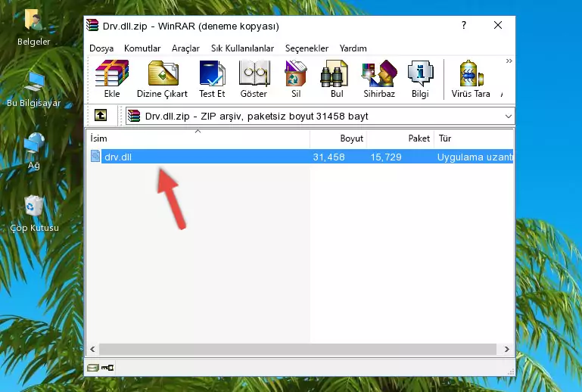Select the Bu Bilgisayar desktop icon

coord(33,89)
